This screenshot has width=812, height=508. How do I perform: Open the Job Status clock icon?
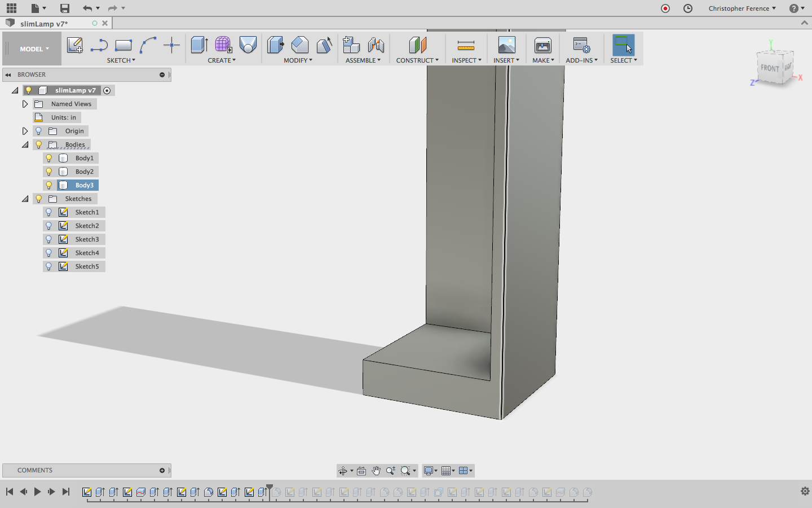click(688, 8)
